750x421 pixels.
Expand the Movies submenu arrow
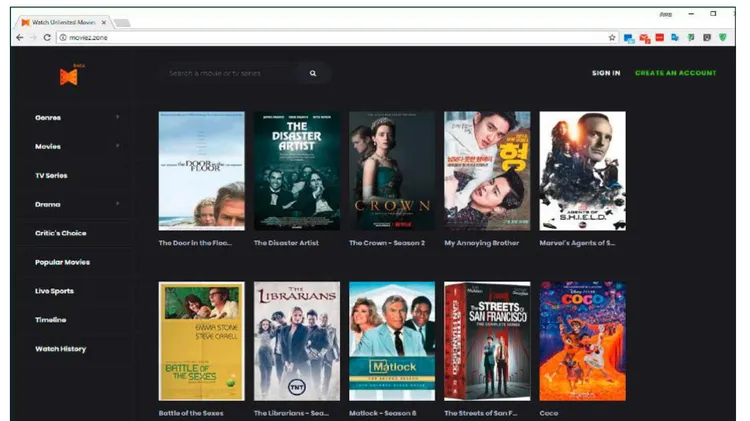click(117, 146)
